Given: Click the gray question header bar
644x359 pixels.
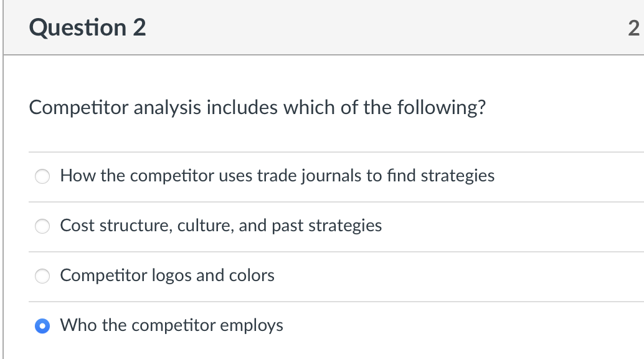Looking at the screenshot, I should tap(374, 27).
